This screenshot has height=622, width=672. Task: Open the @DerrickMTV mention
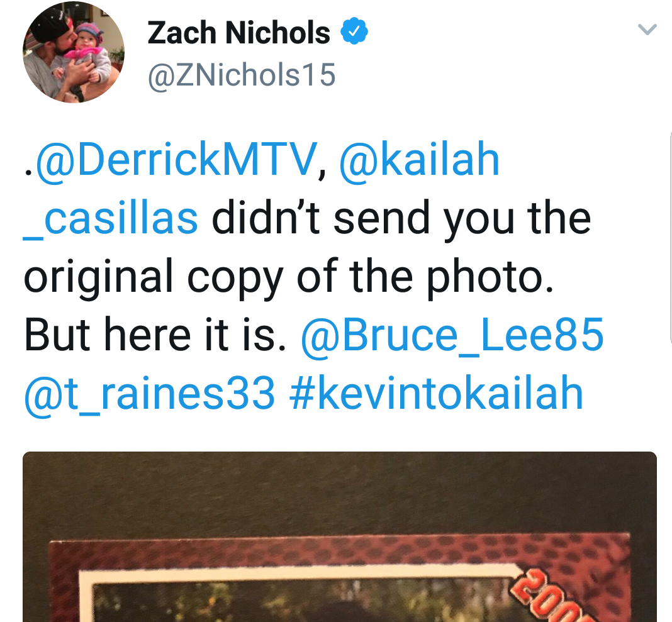click(x=177, y=159)
